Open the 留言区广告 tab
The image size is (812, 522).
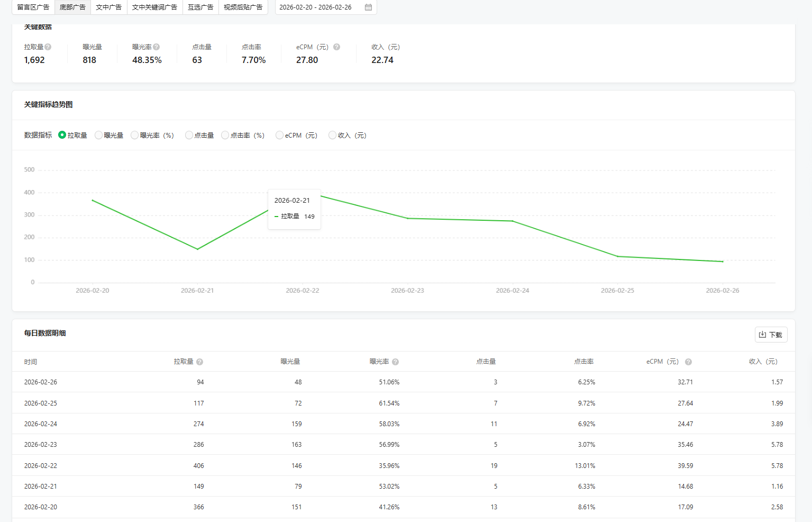click(x=33, y=7)
